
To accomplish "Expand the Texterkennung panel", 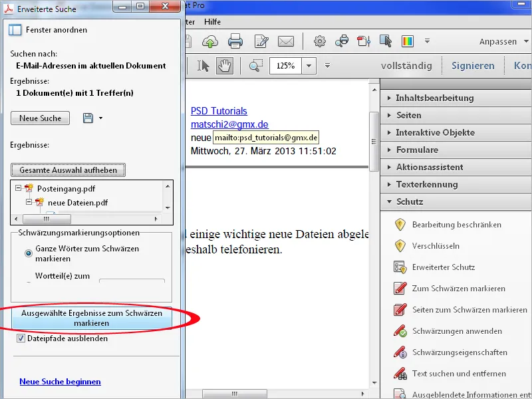I will coord(456,185).
